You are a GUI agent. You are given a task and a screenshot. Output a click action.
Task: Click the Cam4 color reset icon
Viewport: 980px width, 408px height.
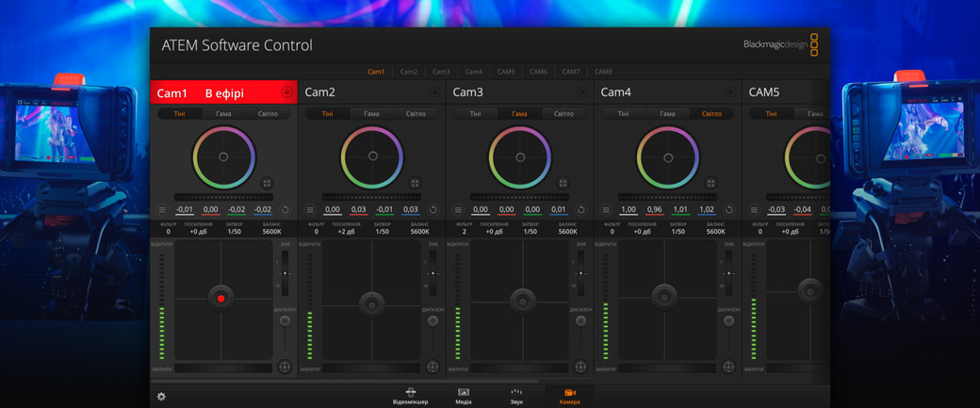point(728,210)
